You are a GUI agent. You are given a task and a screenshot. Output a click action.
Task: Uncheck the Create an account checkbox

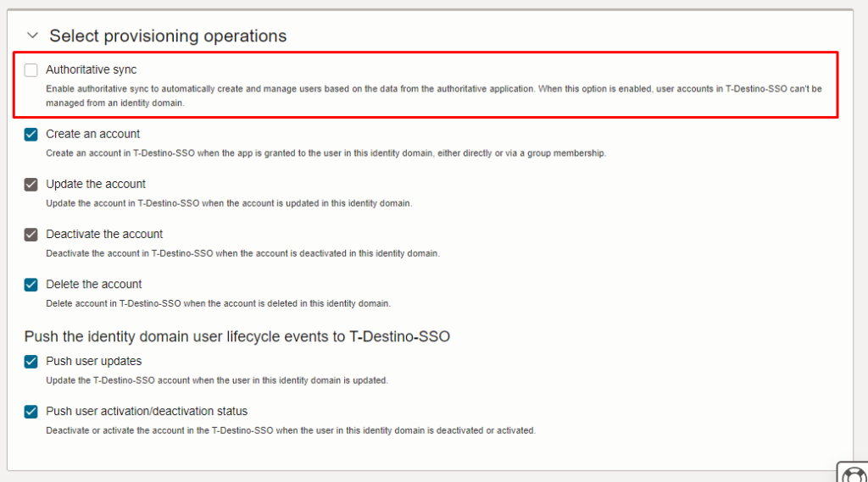31,135
